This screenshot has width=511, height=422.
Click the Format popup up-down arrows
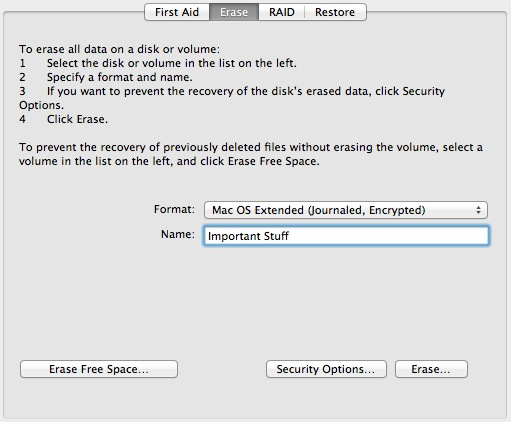pyautogui.click(x=478, y=210)
